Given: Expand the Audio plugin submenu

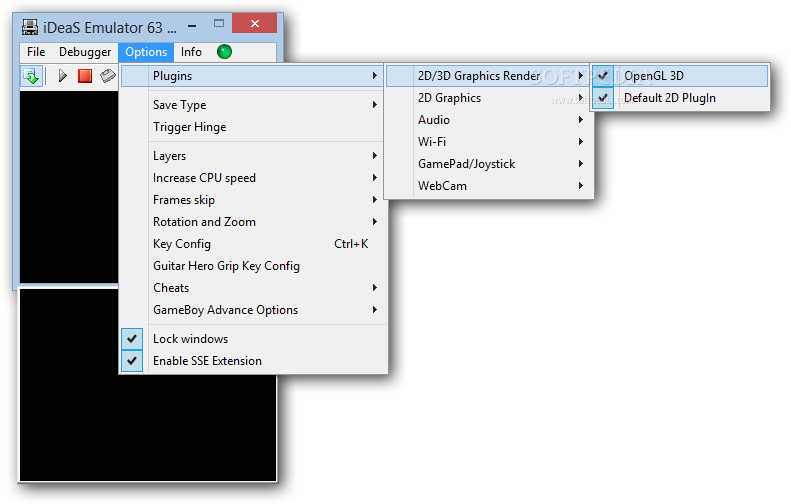Looking at the screenshot, I should click(x=488, y=120).
